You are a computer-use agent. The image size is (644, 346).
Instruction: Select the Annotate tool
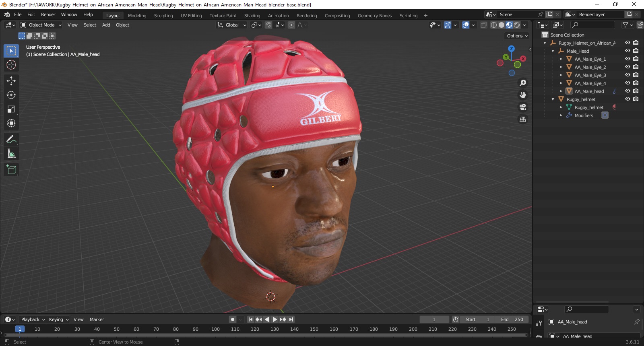[11, 139]
